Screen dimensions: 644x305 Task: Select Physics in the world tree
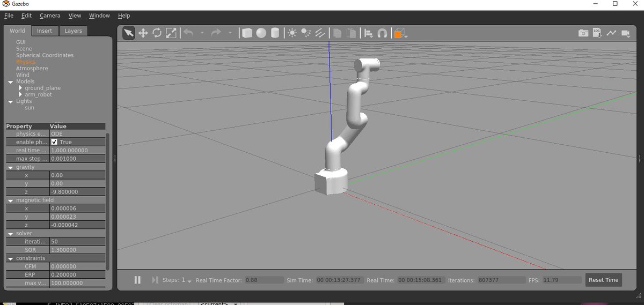coord(26,62)
